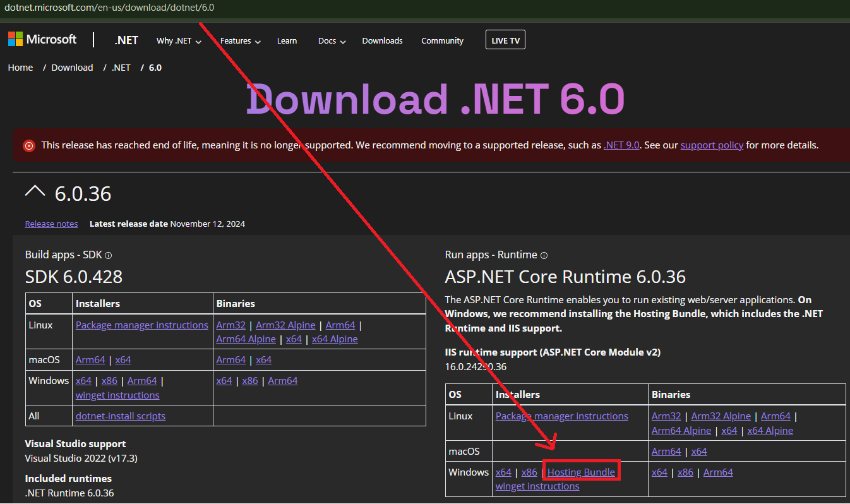The height and width of the screenshot is (504, 850).
Task: Download Runtime Linux Arm64 Alpine binary
Action: (681, 431)
